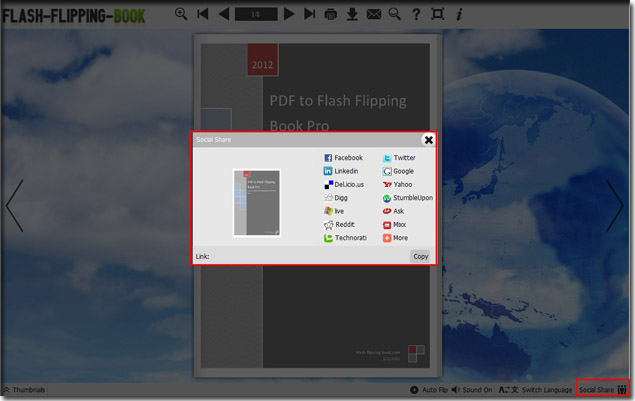Click the zoom in magnifier icon
Image resolution: width=635 pixels, height=401 pixels.
click(x=181, y=14)
